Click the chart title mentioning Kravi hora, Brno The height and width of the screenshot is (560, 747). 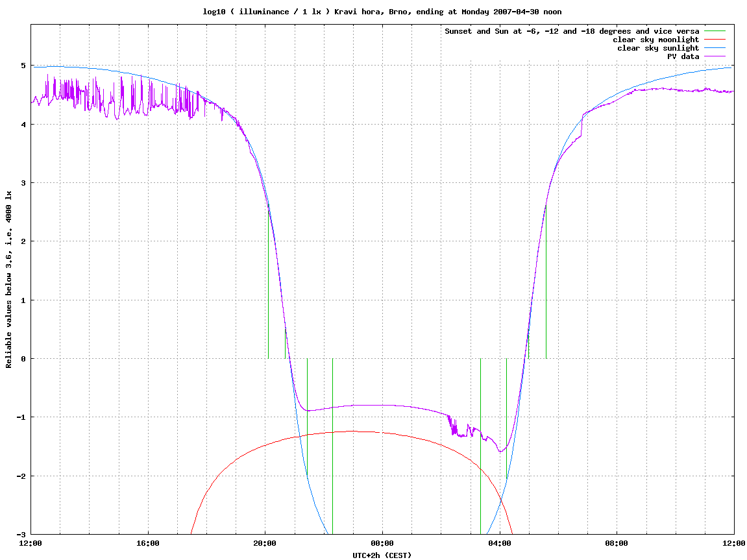(382, 12)
